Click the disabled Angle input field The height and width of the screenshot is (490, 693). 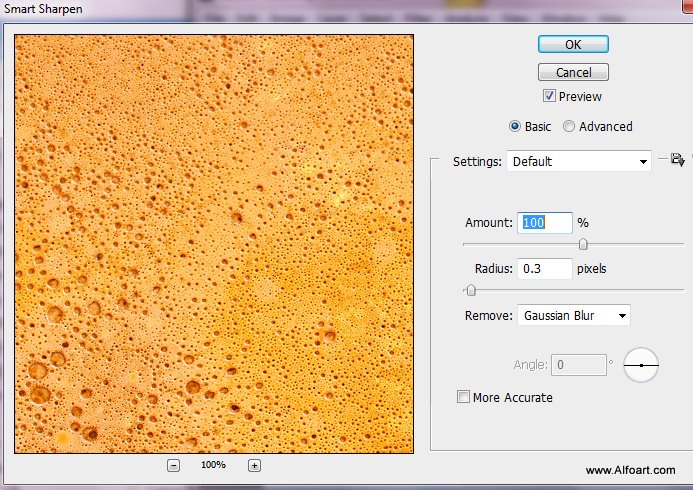[x=579, y=365]
